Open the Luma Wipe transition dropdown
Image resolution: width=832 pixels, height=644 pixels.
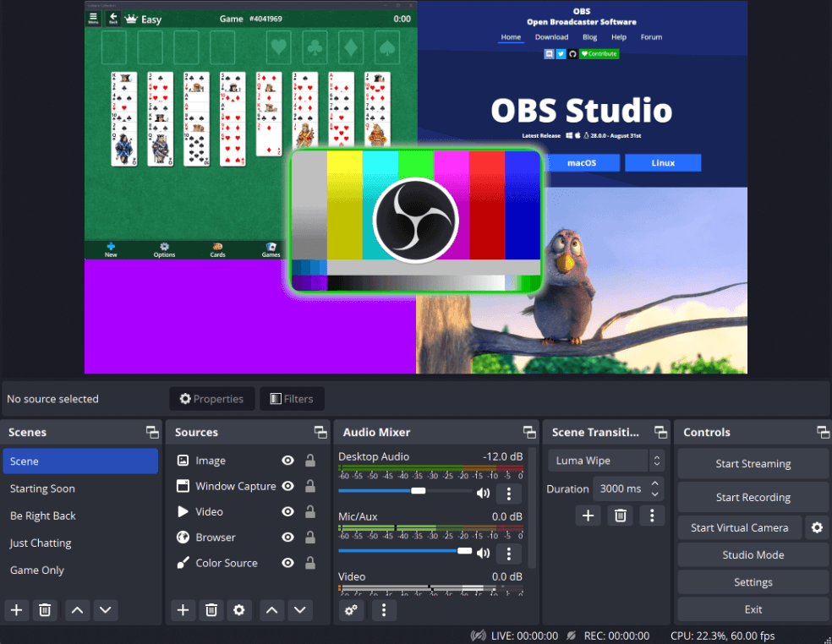605,461
